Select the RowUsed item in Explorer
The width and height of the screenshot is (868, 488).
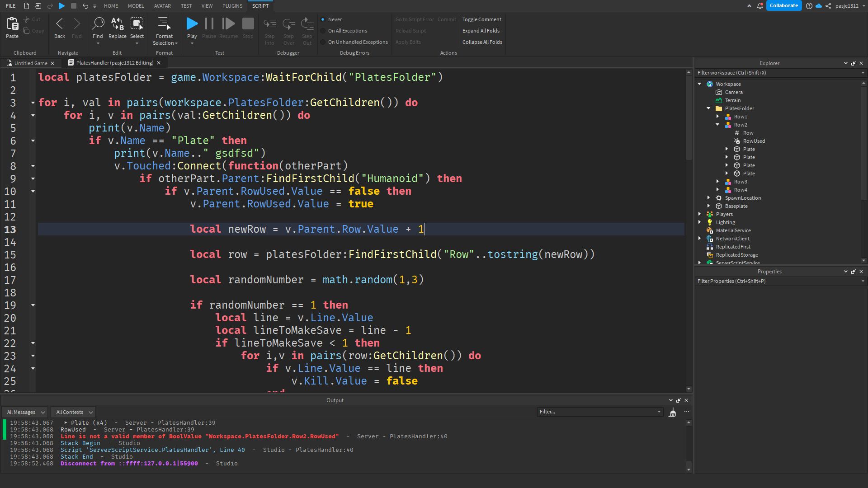click(x=754, y=141)
